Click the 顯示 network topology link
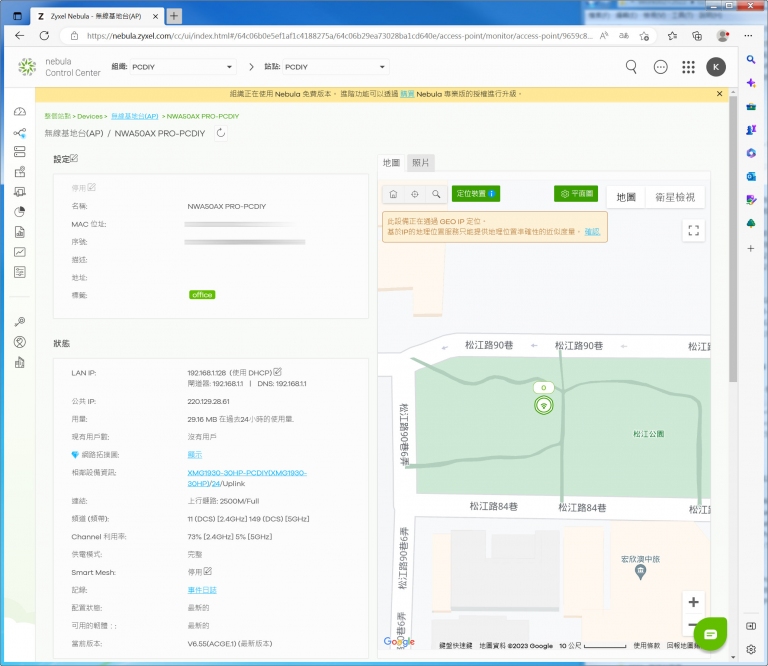Image resolution: width=768 pixels, height=666 pixels. 194,455
